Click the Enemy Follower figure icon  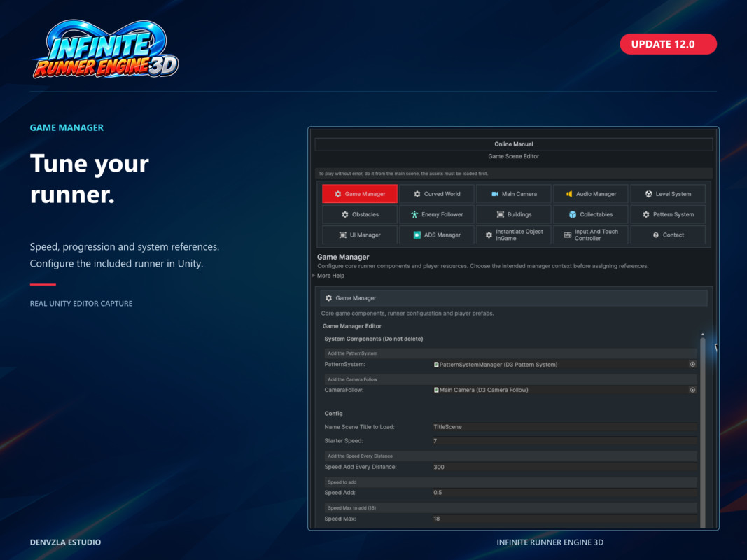[x=414, y=214]
